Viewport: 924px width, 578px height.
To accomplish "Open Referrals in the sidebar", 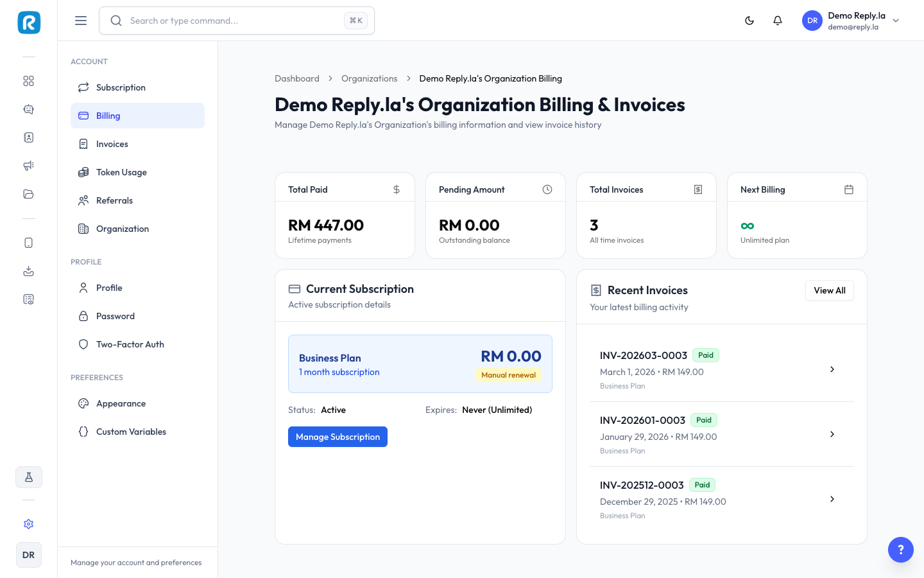I will coord(137,200).
